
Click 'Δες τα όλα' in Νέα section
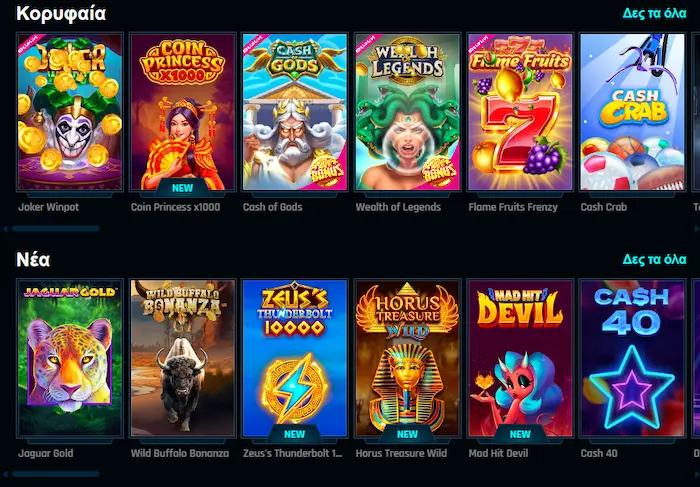[654, 259]
